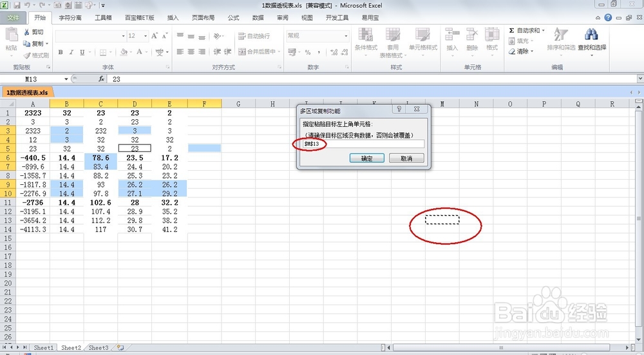Toggle Italic formatting
The image size is (644, 355).
coord(71,52)
